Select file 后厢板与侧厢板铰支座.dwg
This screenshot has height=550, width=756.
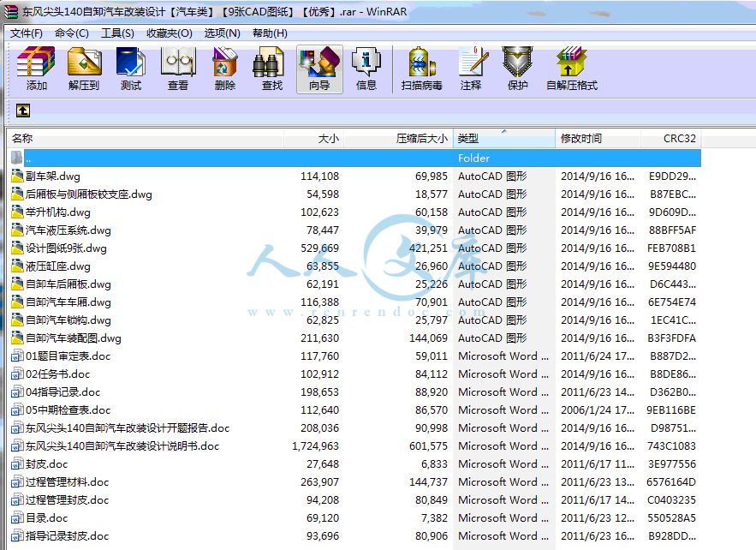point(89,194)
